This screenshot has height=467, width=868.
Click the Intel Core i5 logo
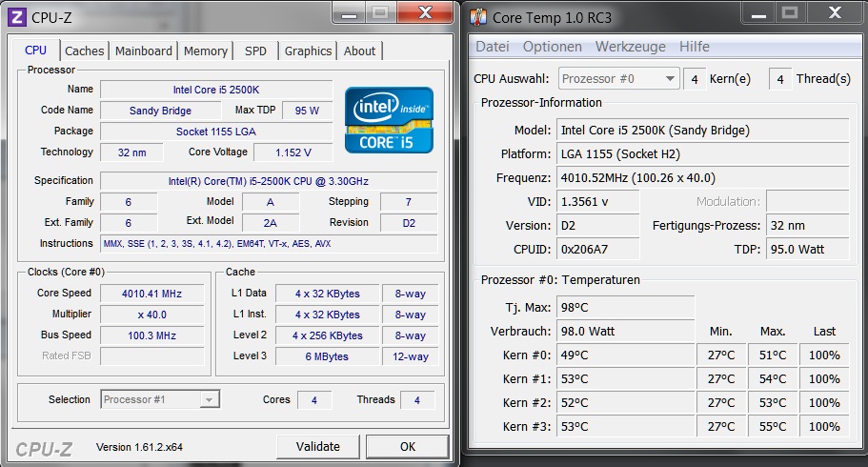click(x=389, y=120)
